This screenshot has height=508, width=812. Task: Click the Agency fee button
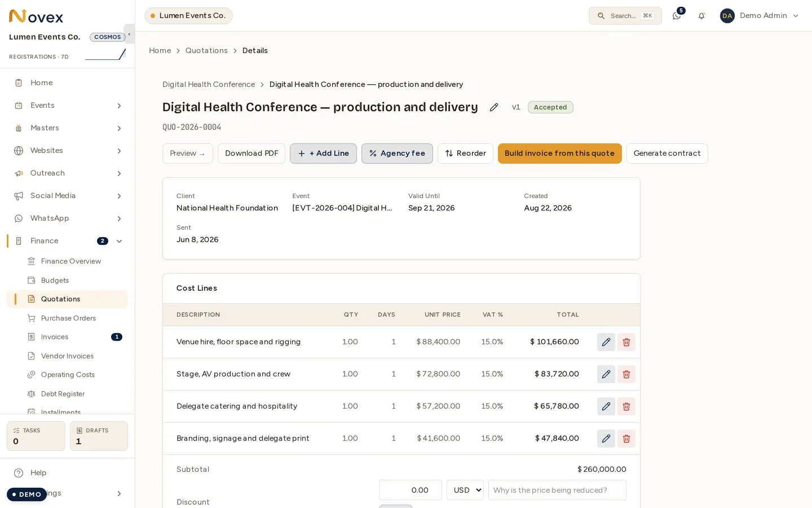pos(397,154)
